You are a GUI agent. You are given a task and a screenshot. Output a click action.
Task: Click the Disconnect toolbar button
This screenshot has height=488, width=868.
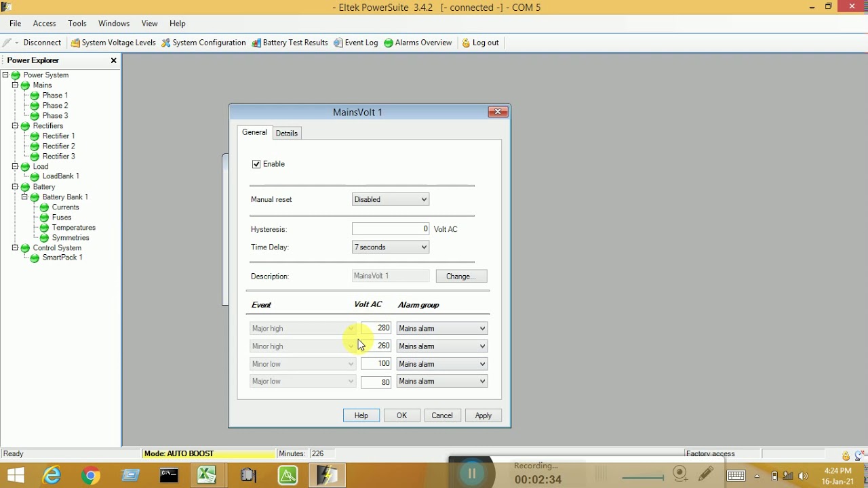tap(42, 43)
